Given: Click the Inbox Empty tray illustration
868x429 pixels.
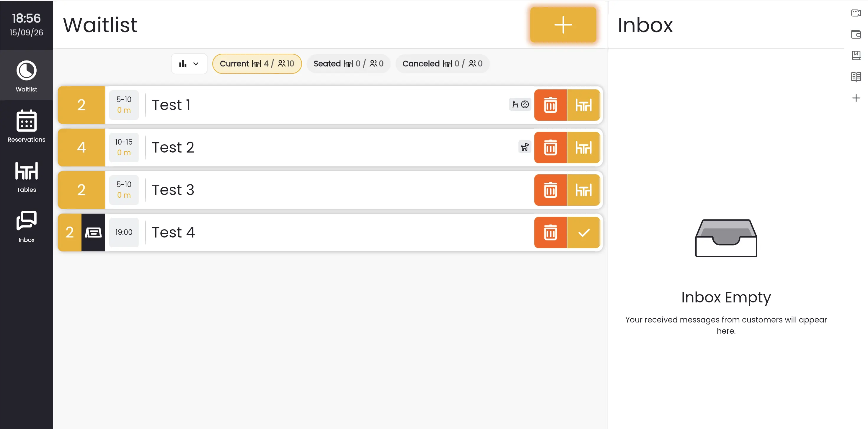Looking at the screenshot, I should [x=726, y=238].
